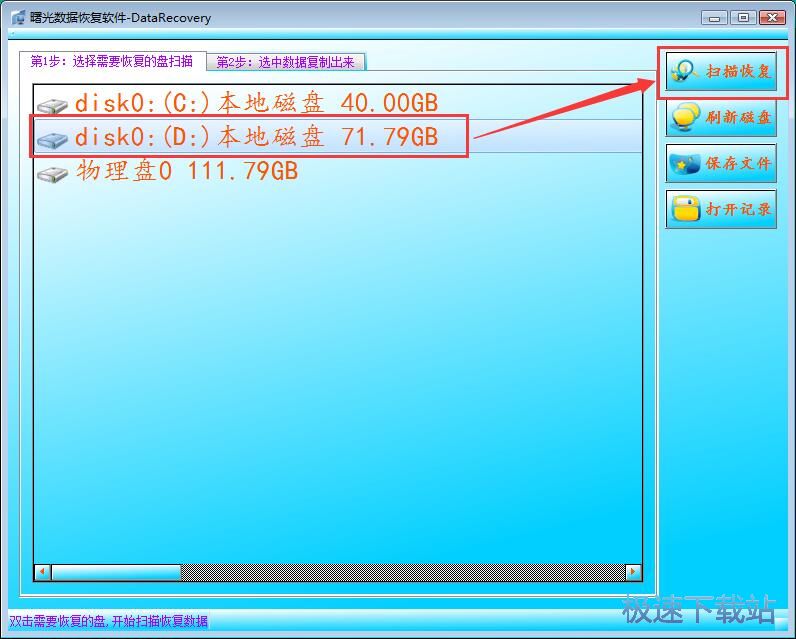Click the drive icon beside 物理盘0

(52, 174)
